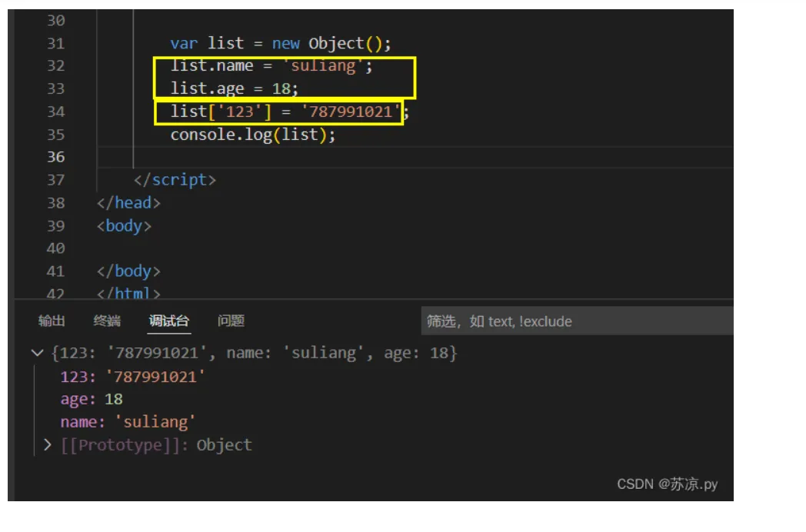
Task: Select the 123: '787991021' property row
Action: tap(132, 377)
